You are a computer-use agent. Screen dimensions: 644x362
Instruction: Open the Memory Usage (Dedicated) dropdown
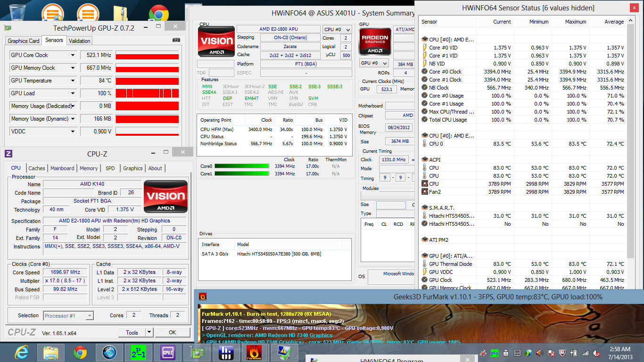[73, 106]
